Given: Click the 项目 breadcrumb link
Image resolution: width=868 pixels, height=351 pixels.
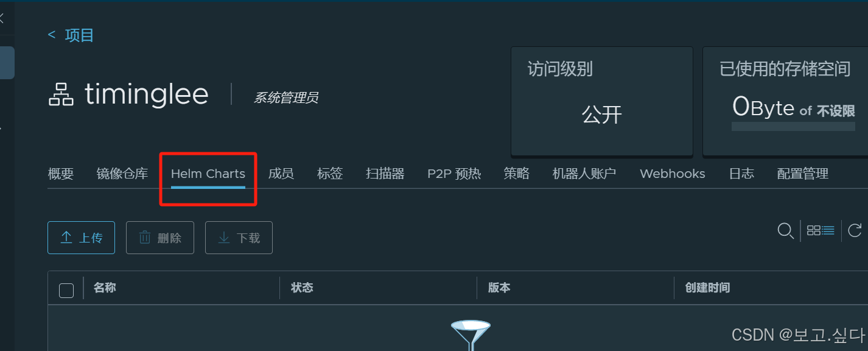Looking at the screenshot, I should [x=80, y=35].
